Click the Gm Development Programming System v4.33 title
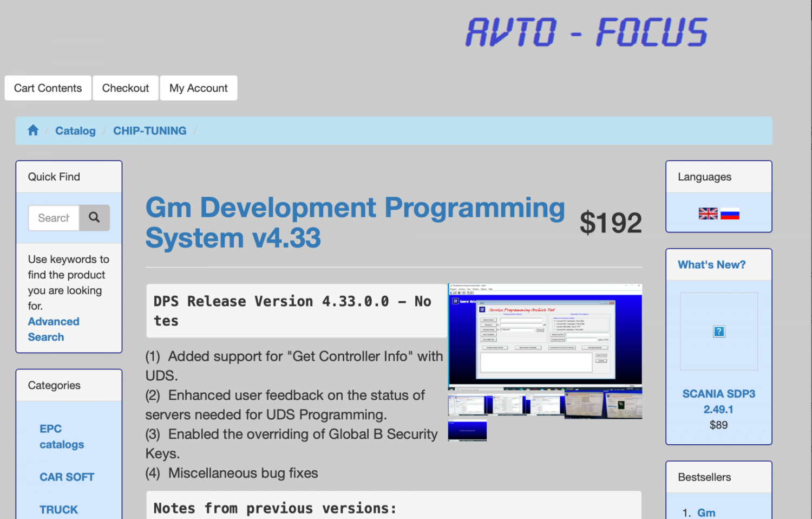 pyautogui.click(x=355, y=222)
